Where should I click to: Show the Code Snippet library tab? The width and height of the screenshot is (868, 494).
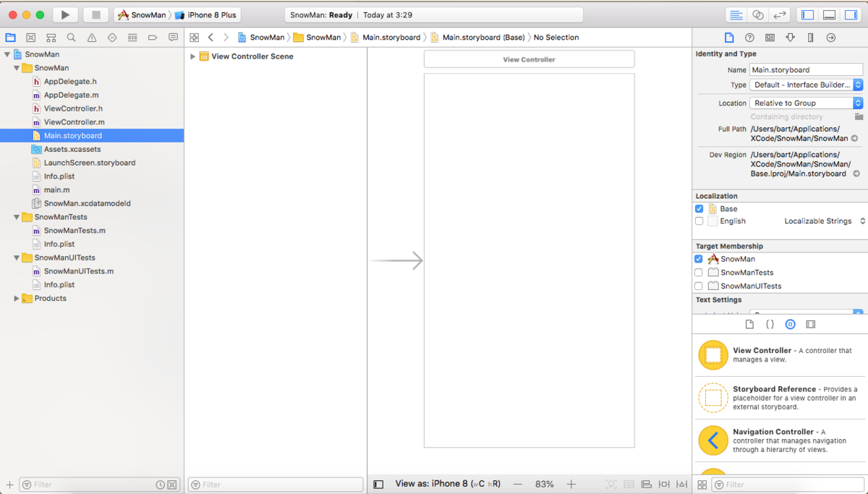[770, 325]
